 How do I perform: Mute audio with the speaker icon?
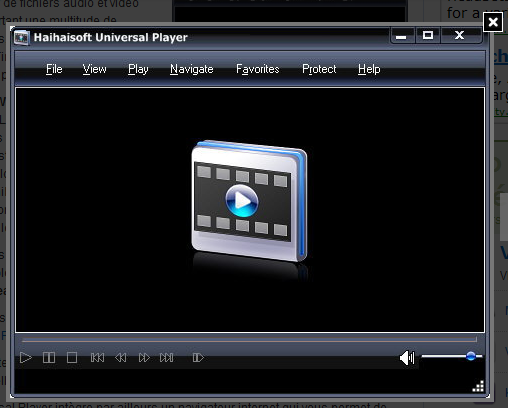(407, 358)
